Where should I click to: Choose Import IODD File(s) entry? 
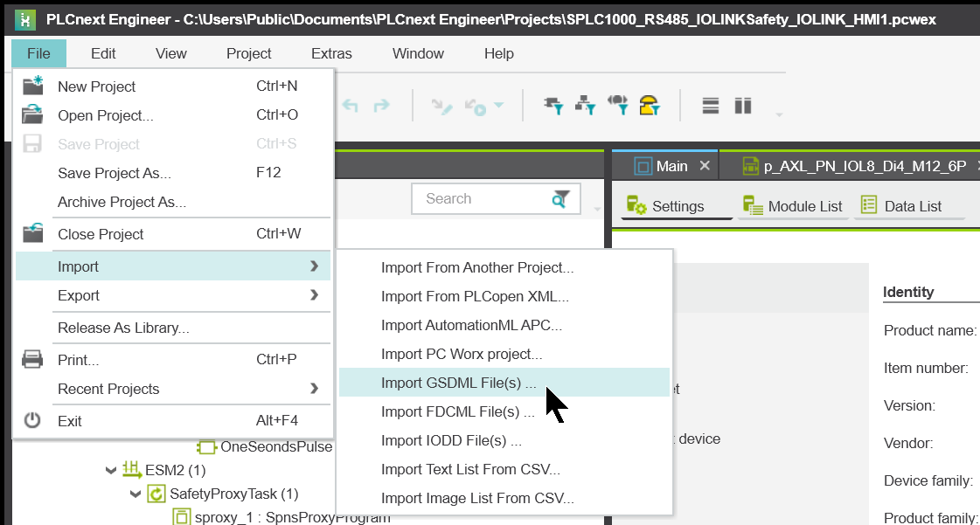504,440
